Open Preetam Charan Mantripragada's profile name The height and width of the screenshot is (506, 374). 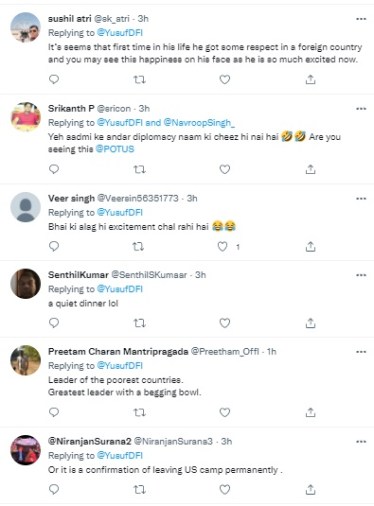pyautogui.click(x=118, y=351)
